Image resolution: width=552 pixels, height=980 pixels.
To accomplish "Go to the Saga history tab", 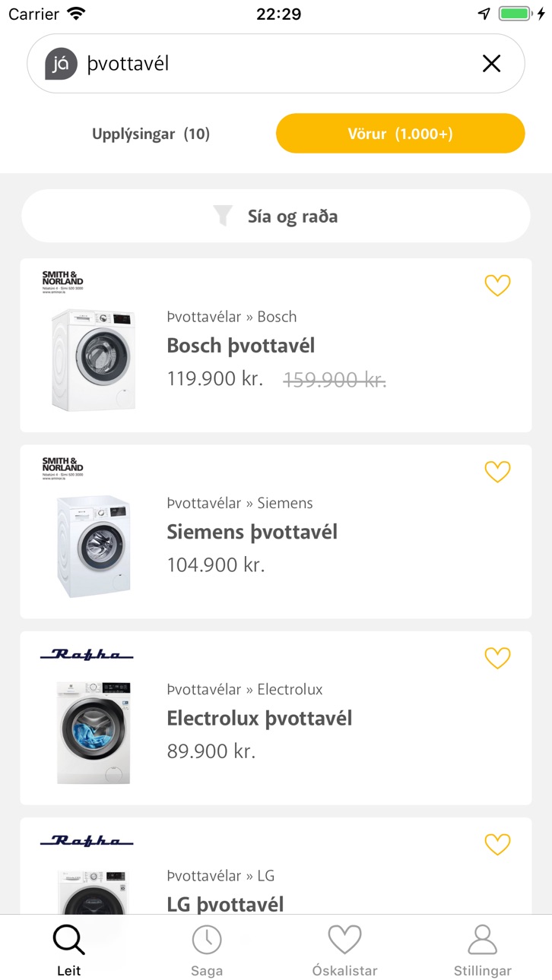I will coord(207,950).
